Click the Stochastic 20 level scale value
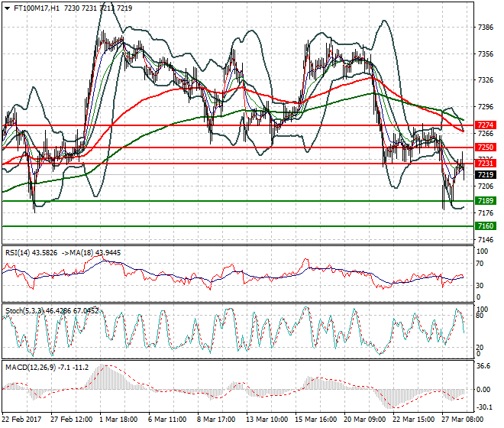Image resolution: width=504 pixels, height=428 pixels. pyautogui.click(x=480, y=348)
